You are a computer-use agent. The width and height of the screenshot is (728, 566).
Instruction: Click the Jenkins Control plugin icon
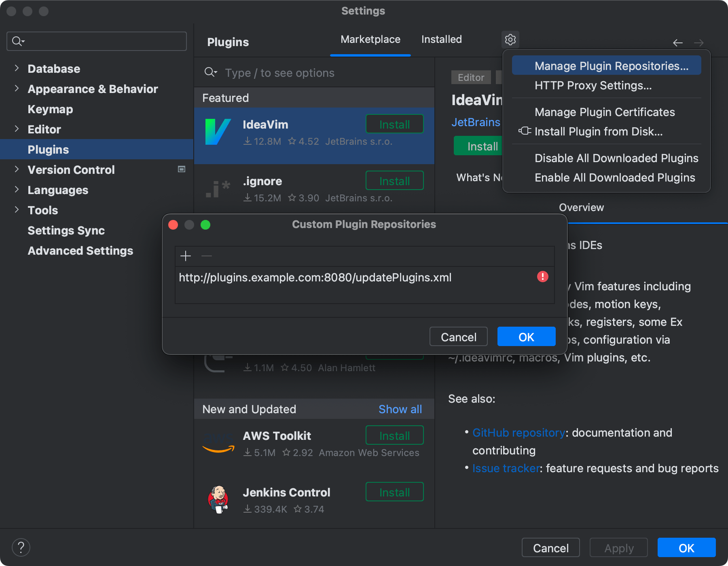click(x=218, y=499)
